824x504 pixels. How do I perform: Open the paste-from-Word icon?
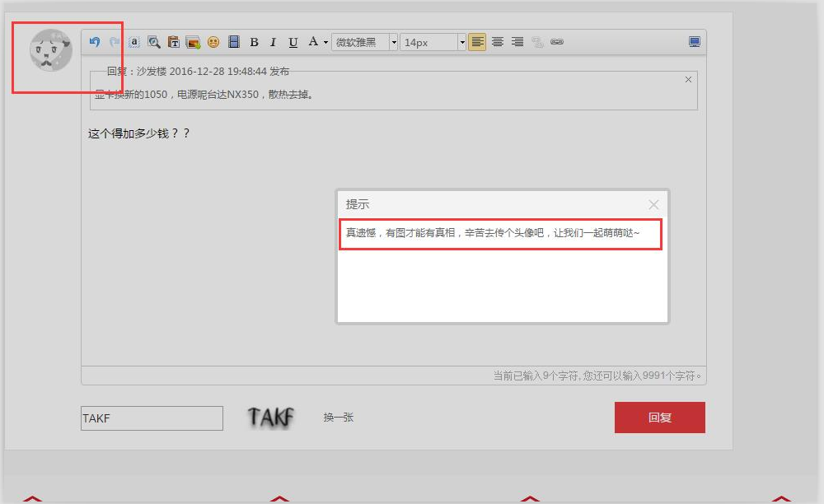(173, 41)
